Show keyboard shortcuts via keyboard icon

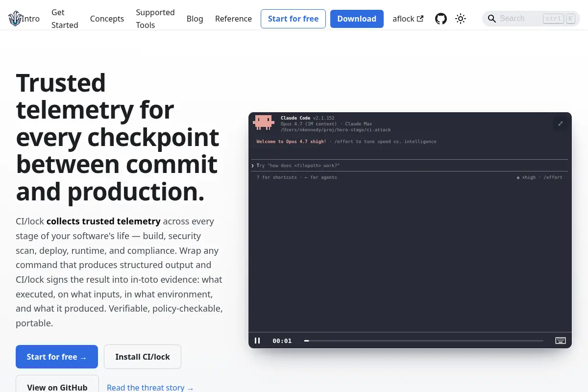click(x=561, y=341)
